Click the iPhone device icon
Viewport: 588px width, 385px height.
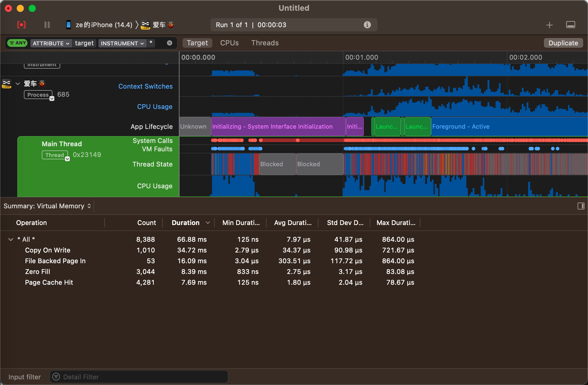(69, 25)
